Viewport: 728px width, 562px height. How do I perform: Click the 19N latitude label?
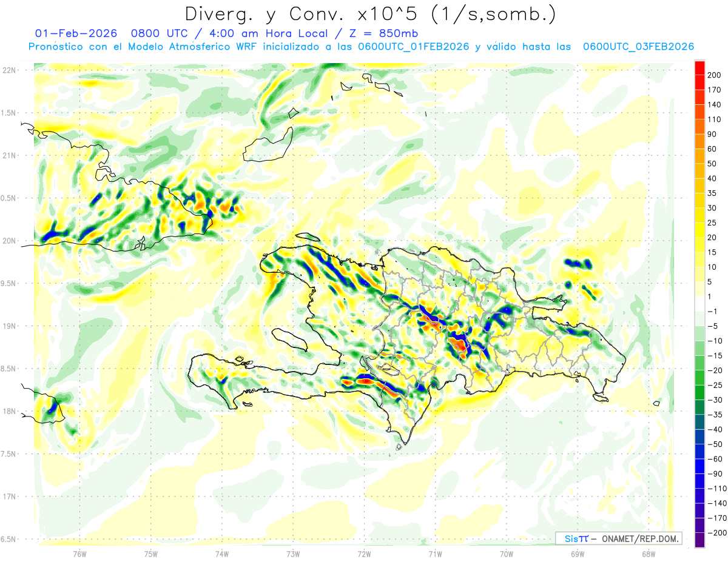click(x=8, y=326)
